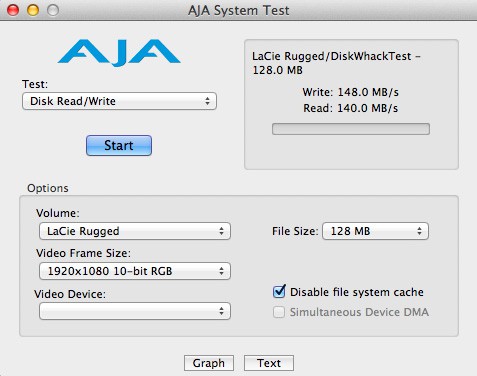Click the Read speed result text

(x=350, y=108)
